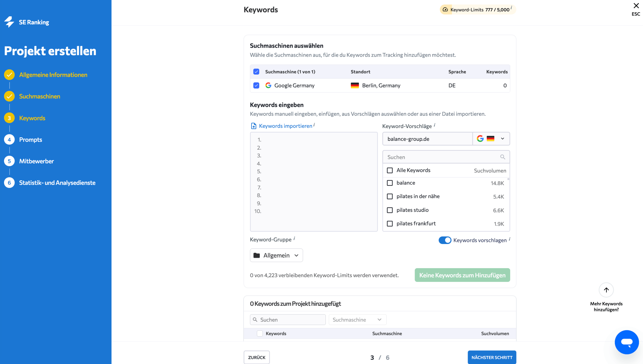This screenshot has width=643, height=364.
Task: Uncheck the Google Germany search engine checkbox
Action: pyautogui.click(x=256, y=86)
